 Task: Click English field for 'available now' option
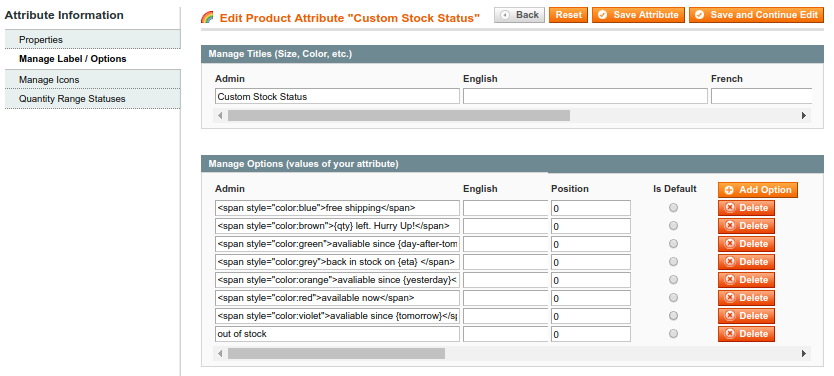tap(505, 298)
